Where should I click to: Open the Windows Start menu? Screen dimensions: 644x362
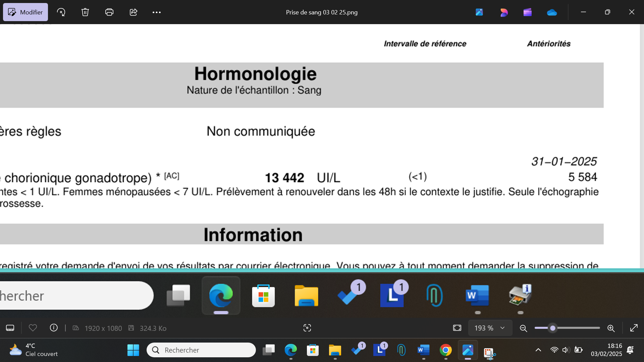133,350
